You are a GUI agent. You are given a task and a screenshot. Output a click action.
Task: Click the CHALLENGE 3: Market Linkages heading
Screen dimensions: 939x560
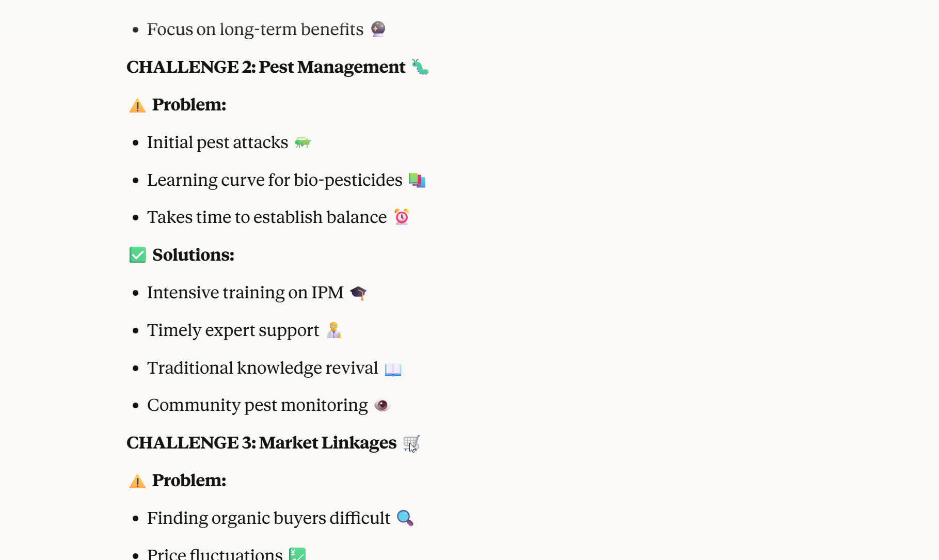pos(261,443)
